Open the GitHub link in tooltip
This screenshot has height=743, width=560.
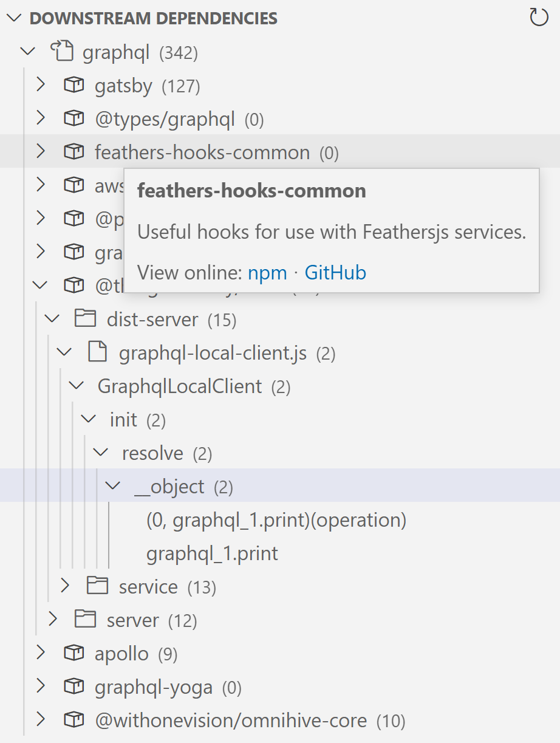tap(335, 273)
